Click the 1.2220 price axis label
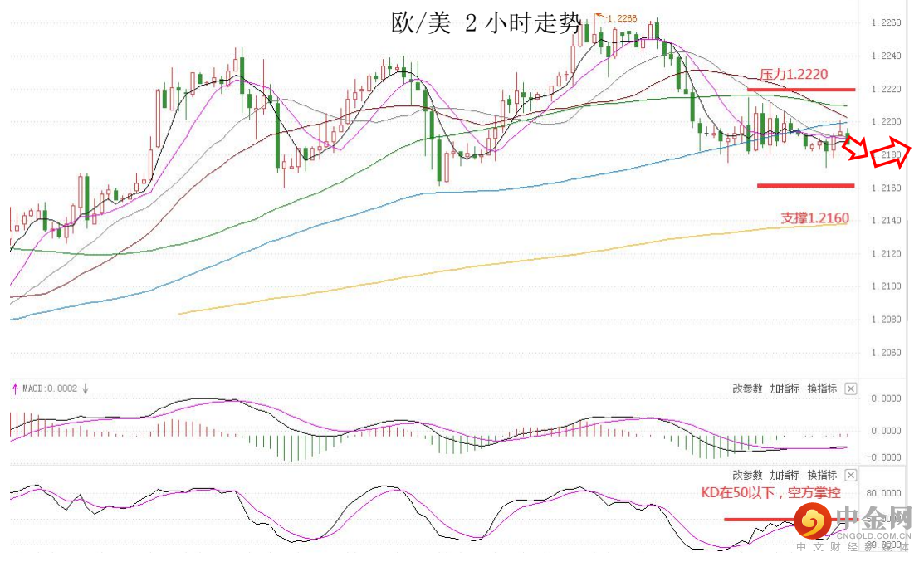 (887, 89)
